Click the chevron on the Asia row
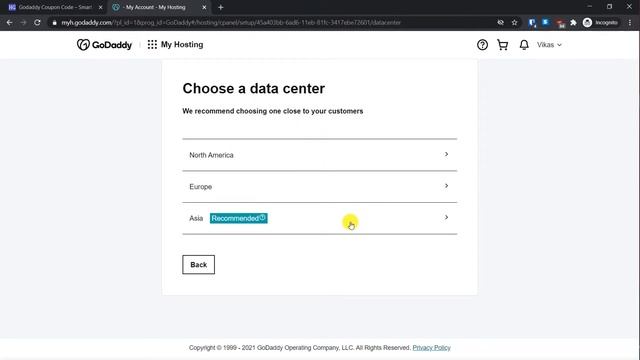Viewport: 640px width, 360px height. (x=446, y=217)
